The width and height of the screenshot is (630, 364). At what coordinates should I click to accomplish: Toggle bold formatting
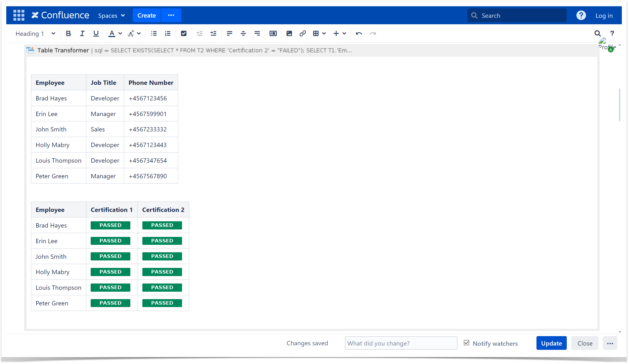[68, 33]
